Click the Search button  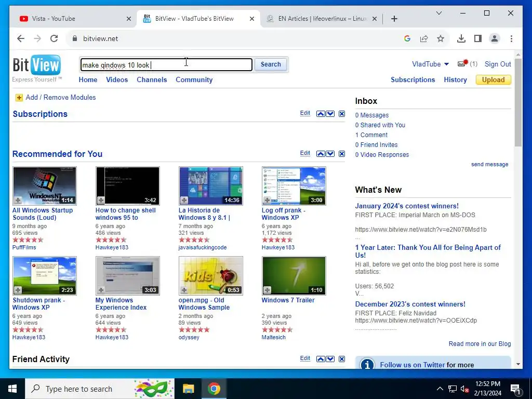(x=271, y=64)
